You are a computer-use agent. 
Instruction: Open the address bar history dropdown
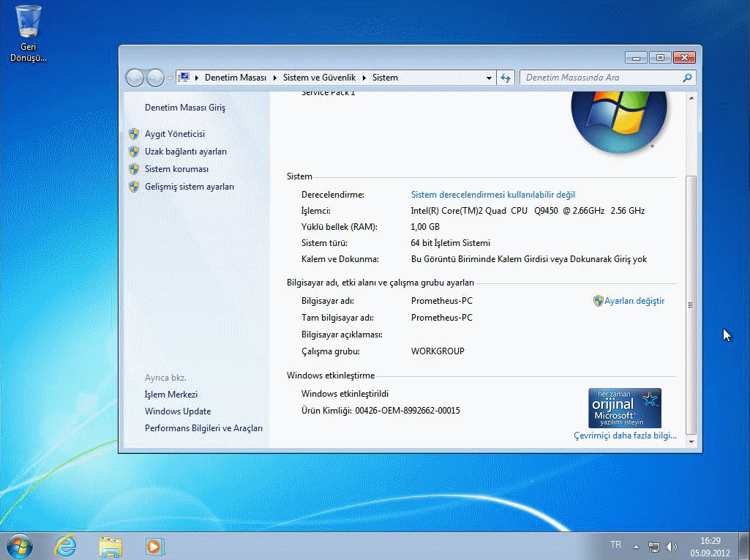[x=489, y=78]
